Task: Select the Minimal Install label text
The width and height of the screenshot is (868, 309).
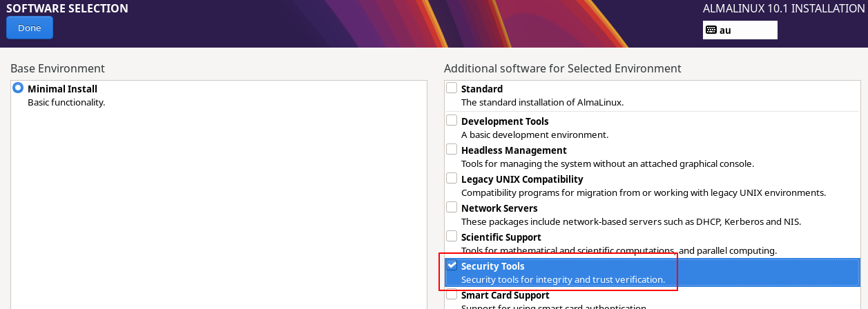Action: (62, 89)
